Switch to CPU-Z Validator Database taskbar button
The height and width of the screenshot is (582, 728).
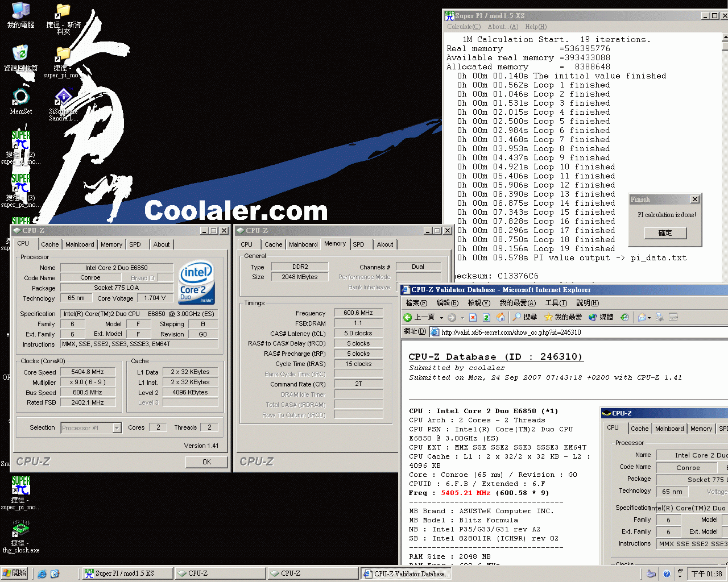tap(406, 573)
